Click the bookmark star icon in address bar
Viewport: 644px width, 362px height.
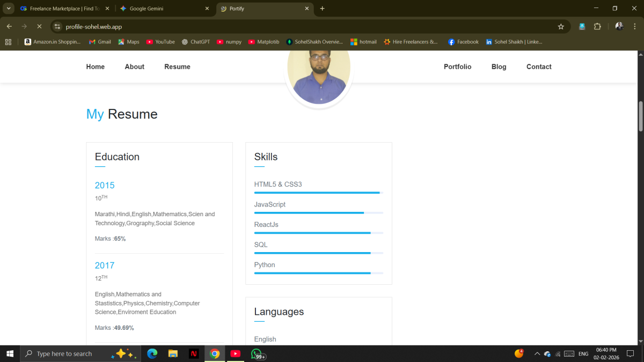coord(561,26)
